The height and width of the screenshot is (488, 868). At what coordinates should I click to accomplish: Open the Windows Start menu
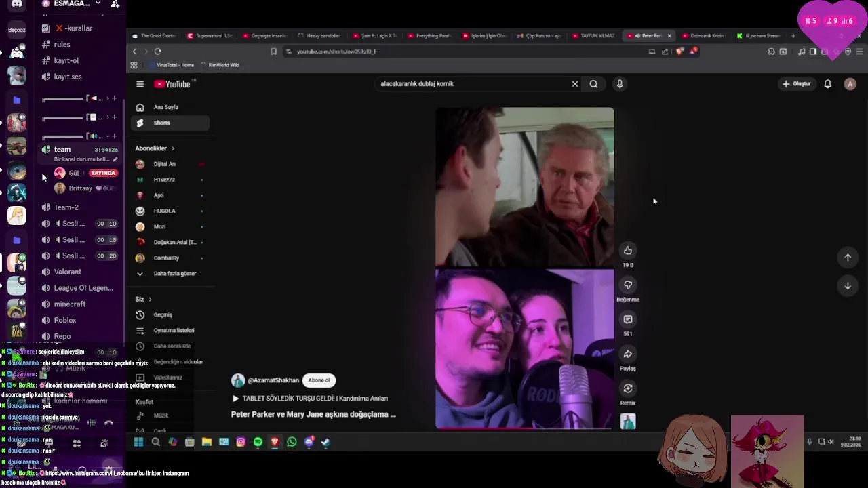[138, 442]
